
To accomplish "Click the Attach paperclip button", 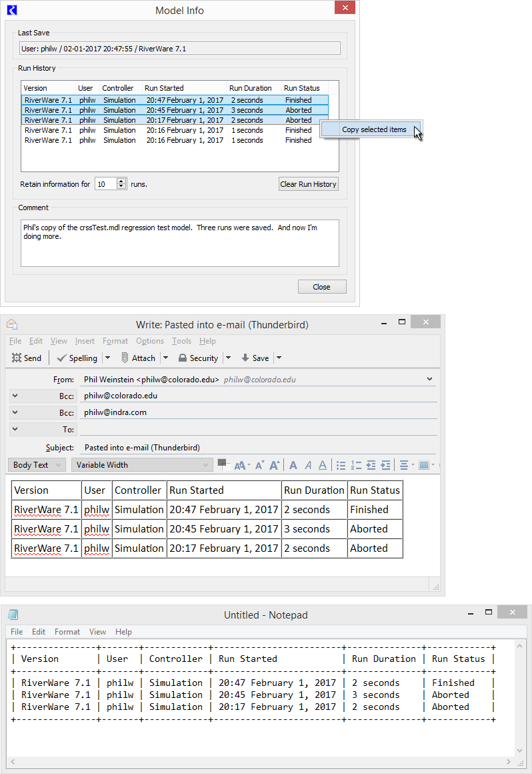I will point(139,358).
